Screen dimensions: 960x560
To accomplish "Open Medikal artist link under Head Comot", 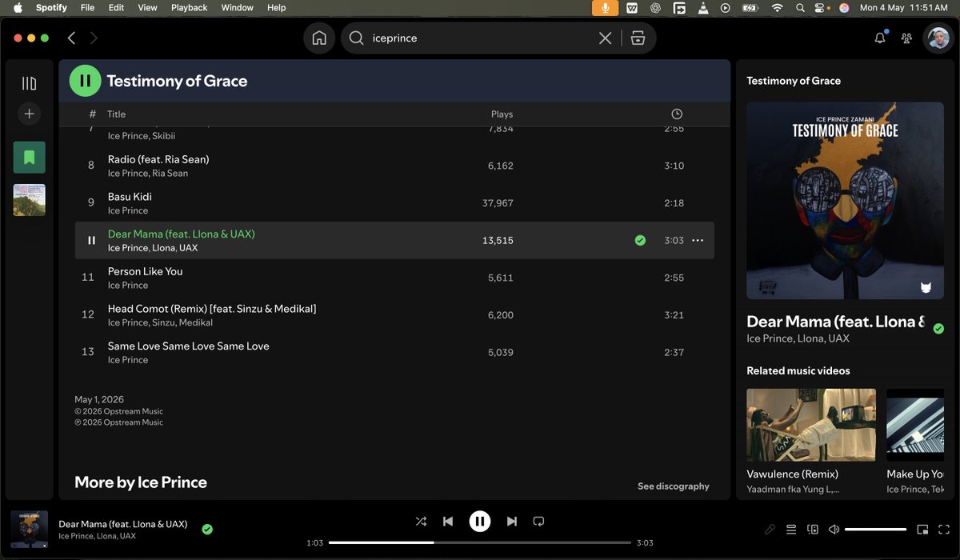I will [x=196, y=322].
